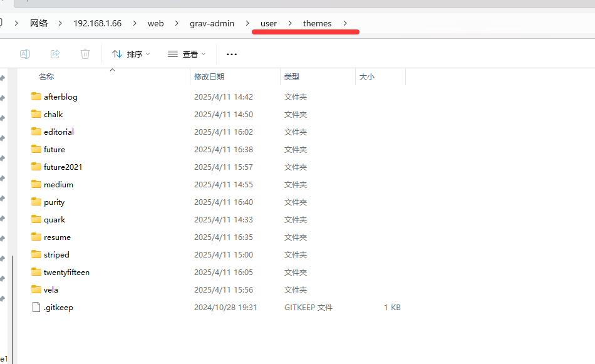Viewport: 595px width, 364px height.
Task: Click the Delete trash icon
Action: pos(85,54)
